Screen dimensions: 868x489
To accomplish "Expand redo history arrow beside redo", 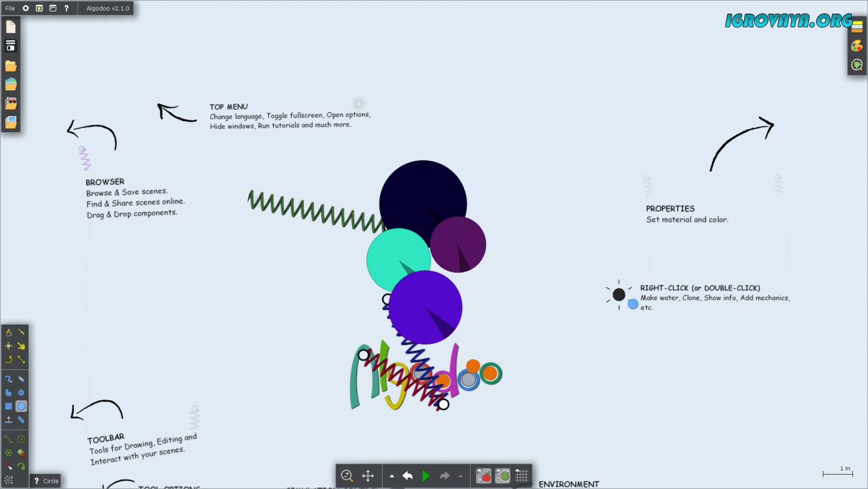I will click(460, 477).
